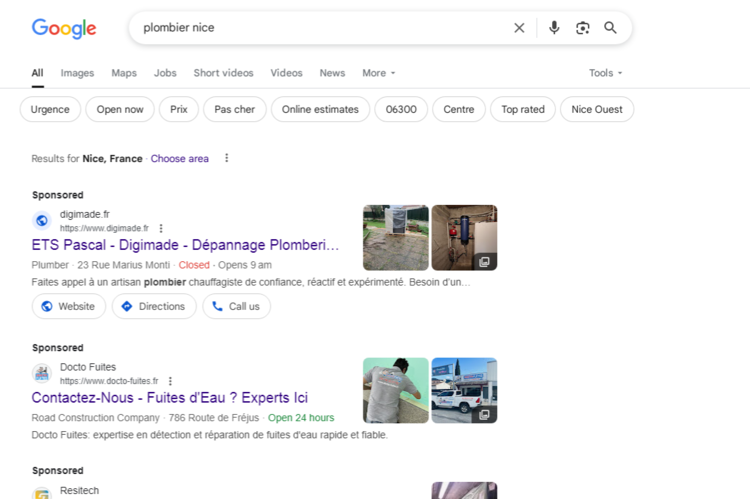Screen dimensions: 750x499
Task: Open three-dot menu beside Docto Fuites URL
Action: point(170,381)
